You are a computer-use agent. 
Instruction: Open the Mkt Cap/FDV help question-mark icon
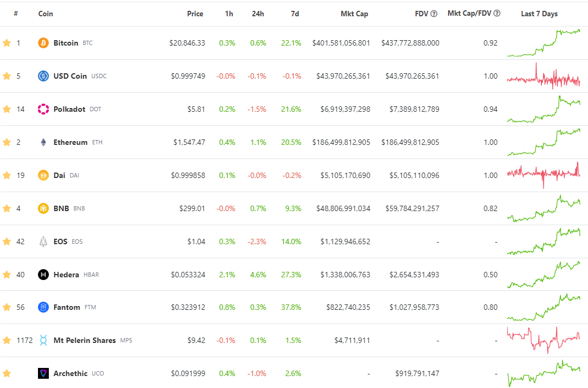[x=497, y=13]
